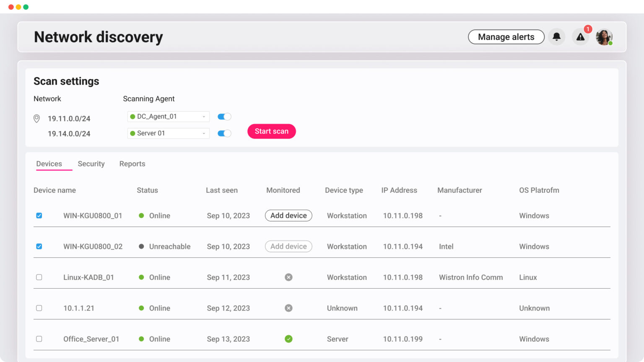Open the user profile avatar
The width and height of the screenshot is (644, 362).
point(604,37)
